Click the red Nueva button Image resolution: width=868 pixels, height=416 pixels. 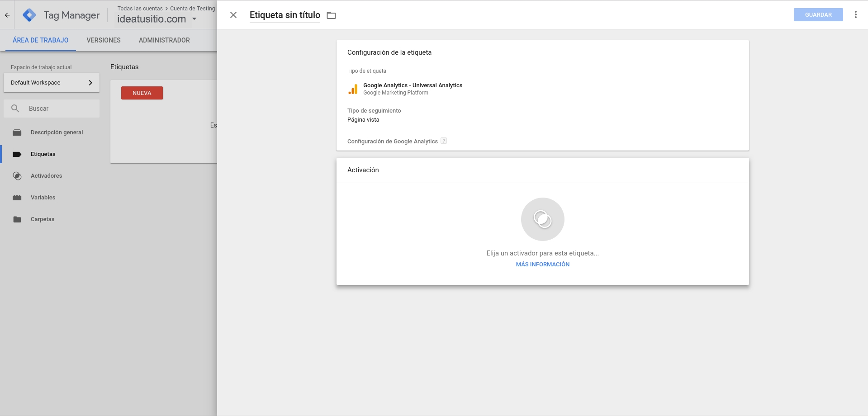coord(142,93)
